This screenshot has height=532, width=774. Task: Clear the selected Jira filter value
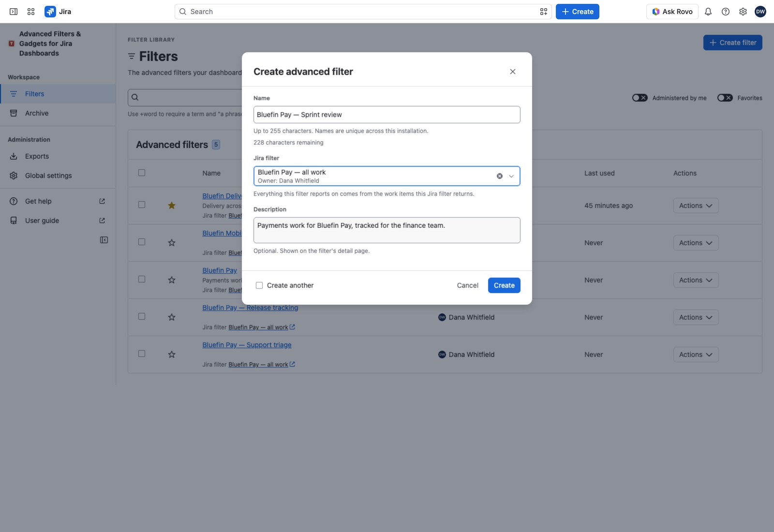[500, 176]
